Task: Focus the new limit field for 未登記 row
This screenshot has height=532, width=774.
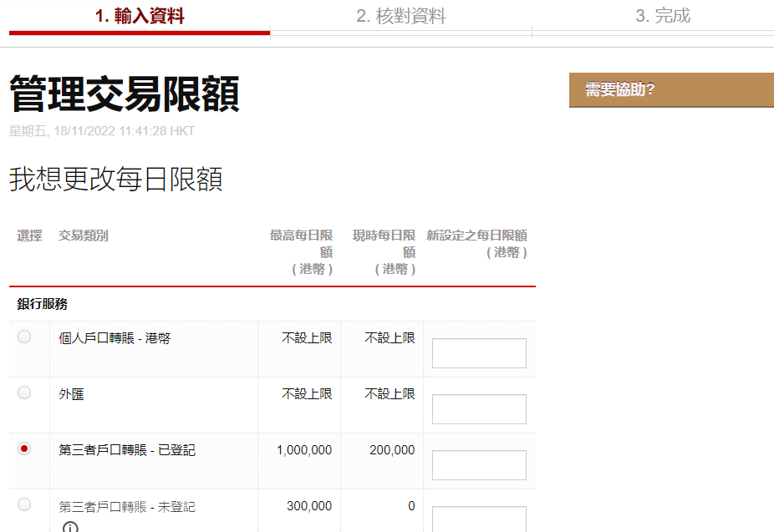Action: [x=479, y=518]
